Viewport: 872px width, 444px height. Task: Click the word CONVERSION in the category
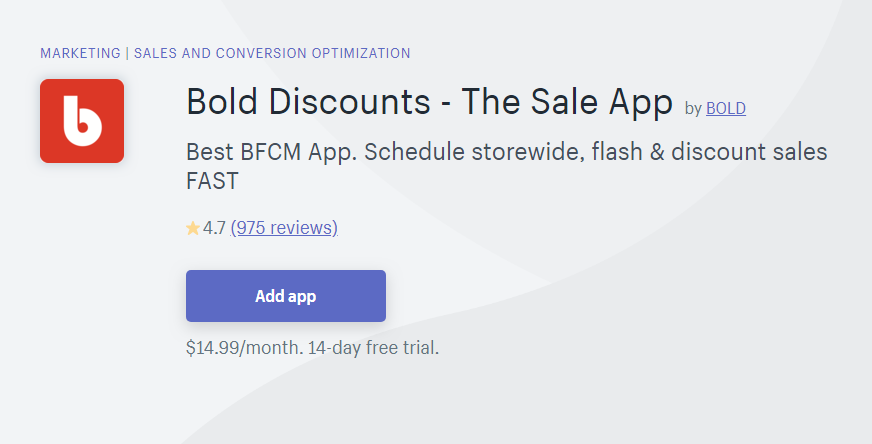(261, 53)
